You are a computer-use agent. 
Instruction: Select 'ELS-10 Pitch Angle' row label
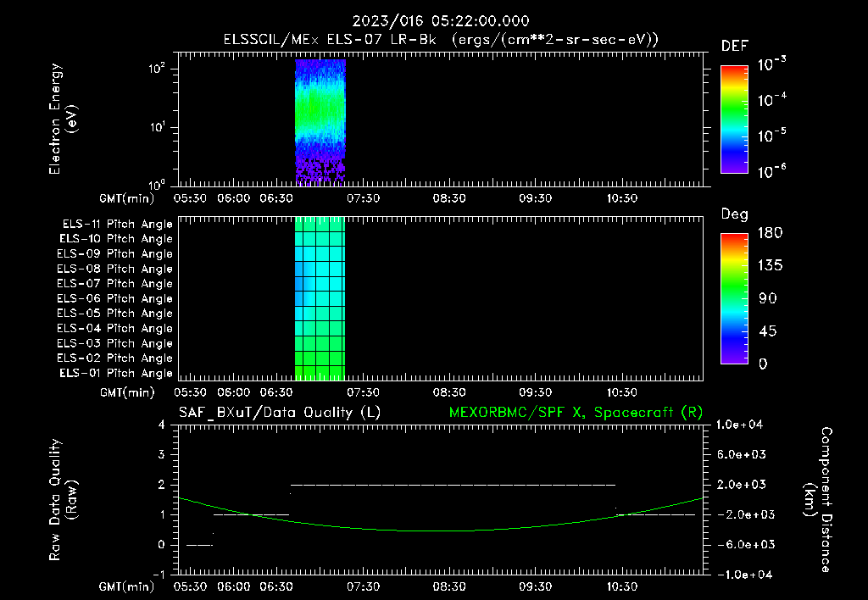click(115, 239)
